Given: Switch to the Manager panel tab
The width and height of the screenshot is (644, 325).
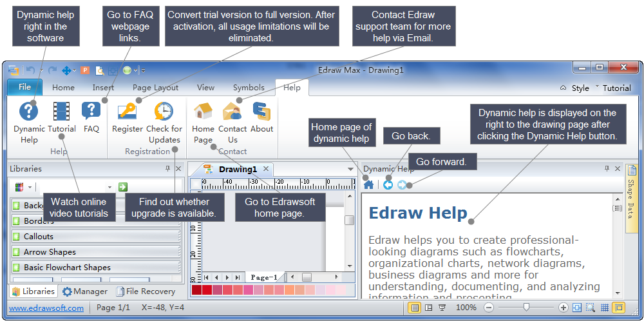Looking at the screenshot, I should coord(84,291).
